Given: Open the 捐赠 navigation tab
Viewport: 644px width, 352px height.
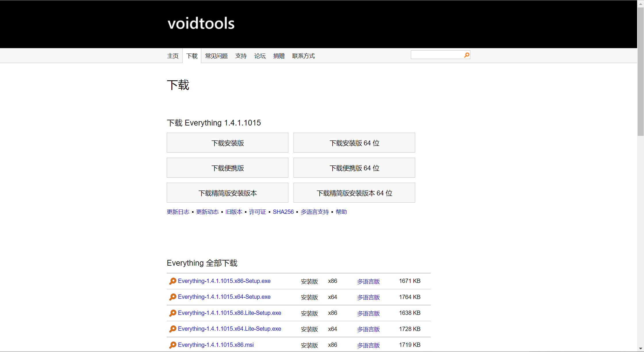Looking at the screenshot, I should click(x=279, y=56).
